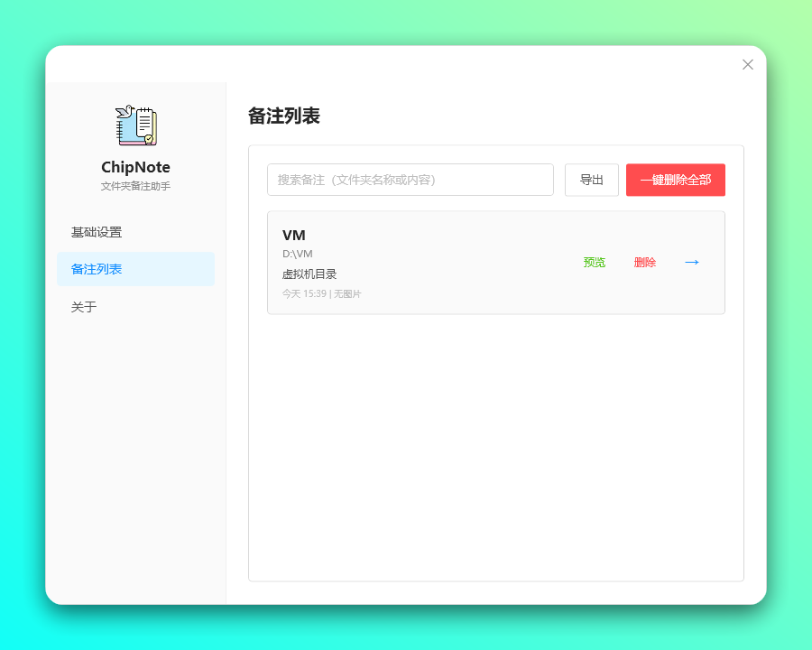Image resolution: width=812 pixels, height=650 pixels.
Task: Focus the 搜索备注 search field
Action: 410,180
